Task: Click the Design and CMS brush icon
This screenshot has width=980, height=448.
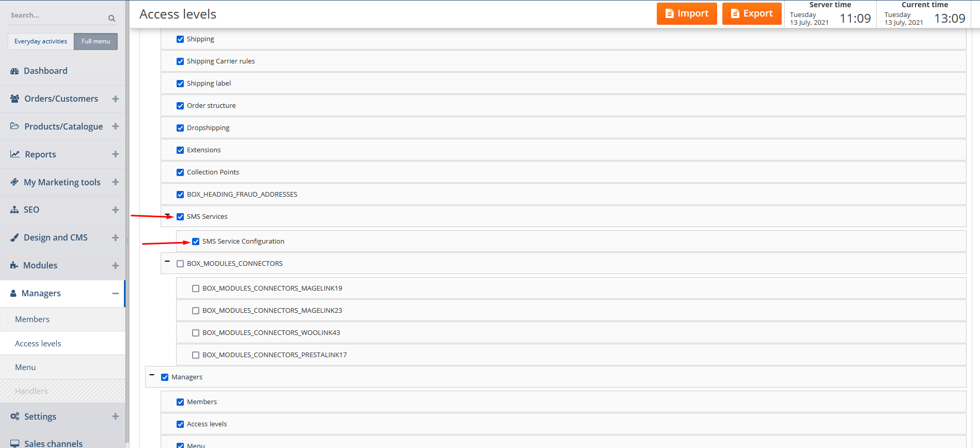Action: point(14,238)
